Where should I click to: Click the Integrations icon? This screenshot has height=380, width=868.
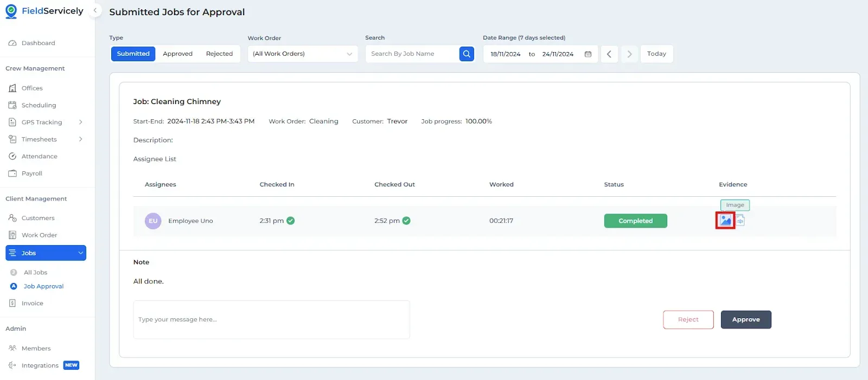coord(12,365)
